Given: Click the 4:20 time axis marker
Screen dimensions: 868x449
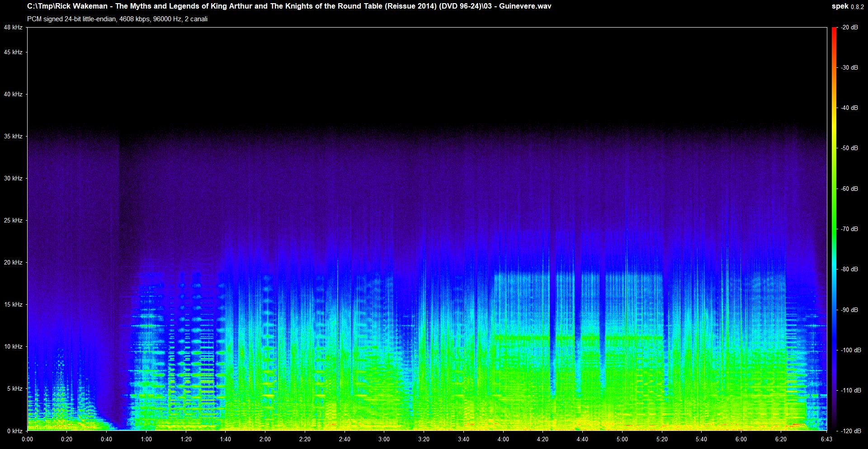Looking at the screenshot, I should click(542, 439).
